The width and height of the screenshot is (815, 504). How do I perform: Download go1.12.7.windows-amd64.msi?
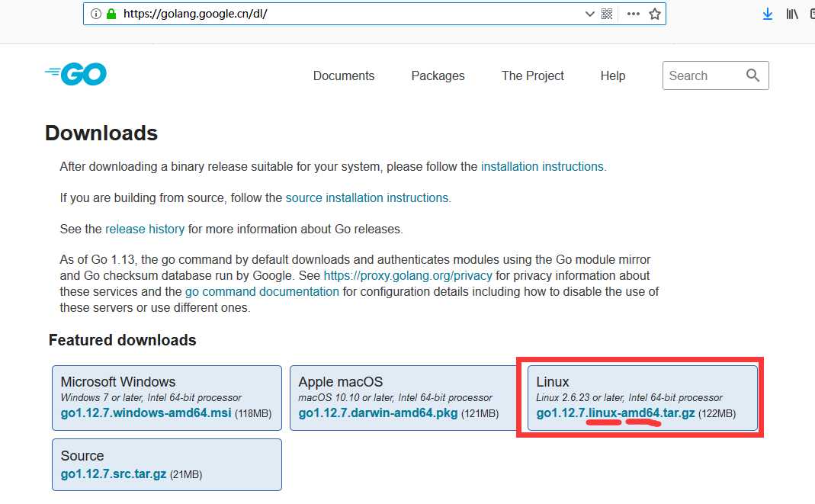tap(146, 413)
